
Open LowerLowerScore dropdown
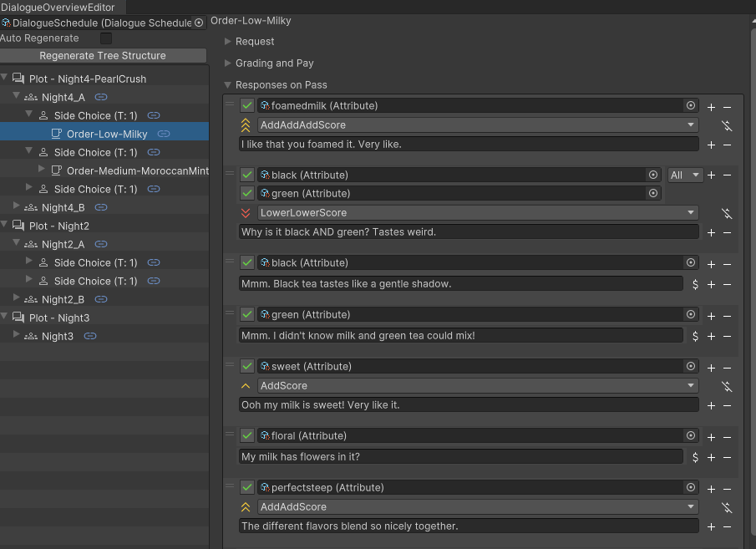pyautogui.click(x=479, y=213)
